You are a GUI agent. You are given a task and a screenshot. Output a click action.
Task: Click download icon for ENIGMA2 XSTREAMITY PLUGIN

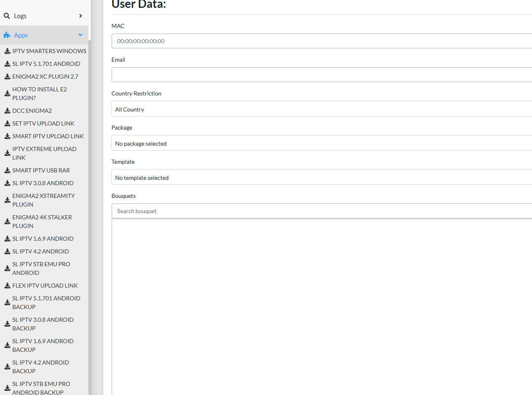(x=7, y=200)
